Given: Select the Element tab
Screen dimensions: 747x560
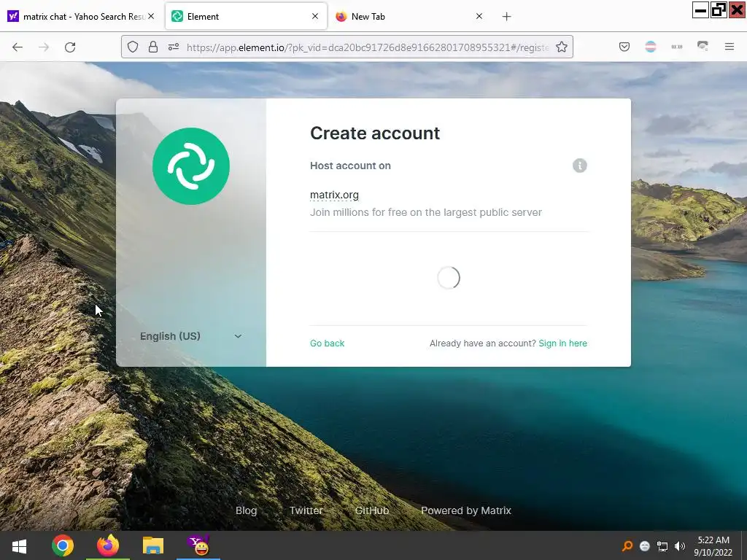Looking at the screenshot, I should [x=246, y=17].
